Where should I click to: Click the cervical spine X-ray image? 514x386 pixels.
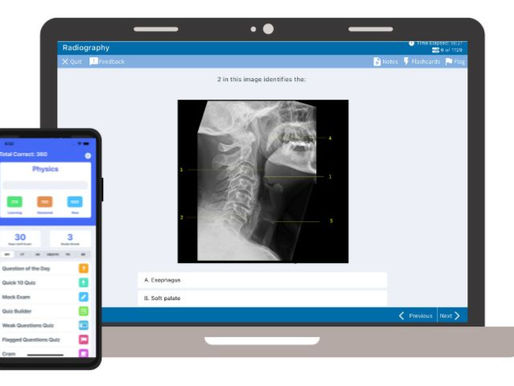coord(263,181)
